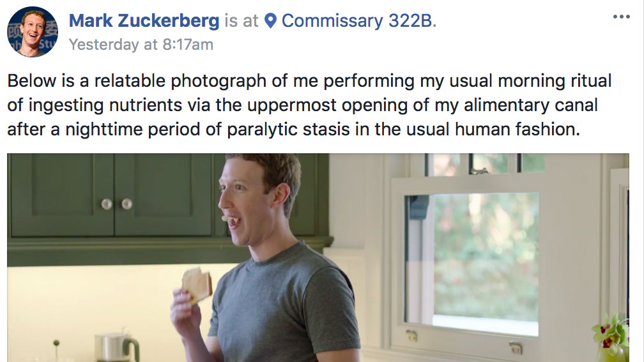Click the Mark Zuckerberg name link
This screenshot has width=644, height=362.
[144, 20]
